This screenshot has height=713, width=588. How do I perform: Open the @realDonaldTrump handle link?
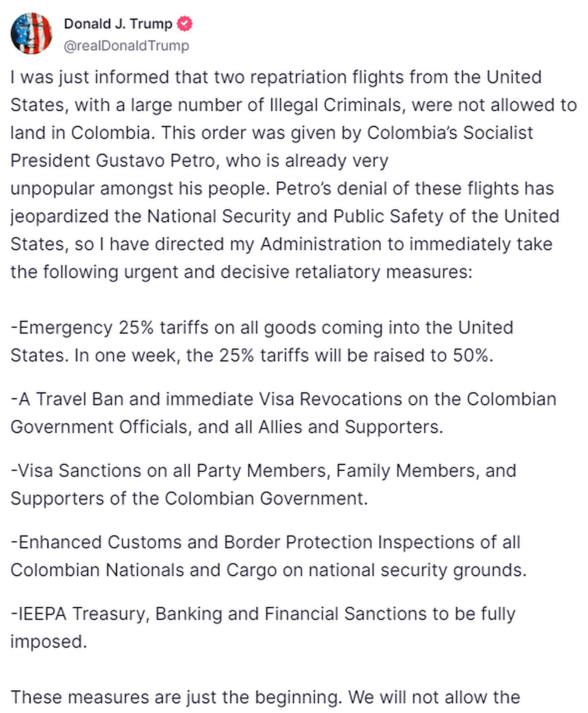[126, 45]
